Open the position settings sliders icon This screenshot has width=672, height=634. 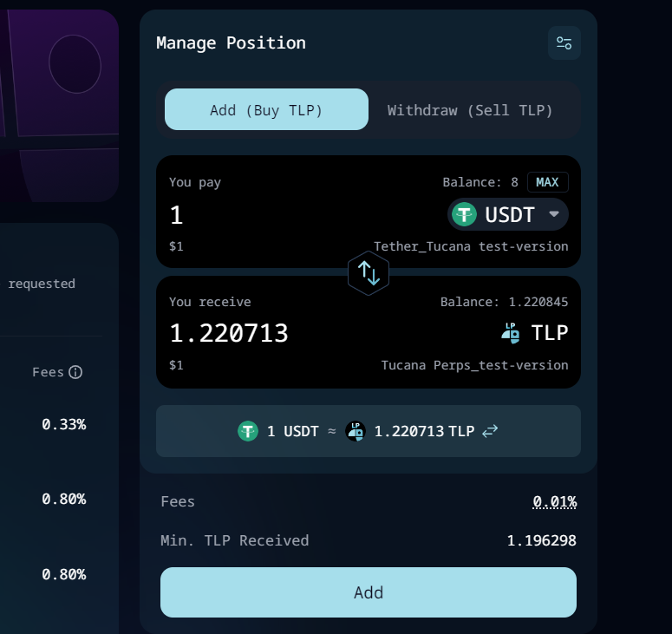point(564,43)
